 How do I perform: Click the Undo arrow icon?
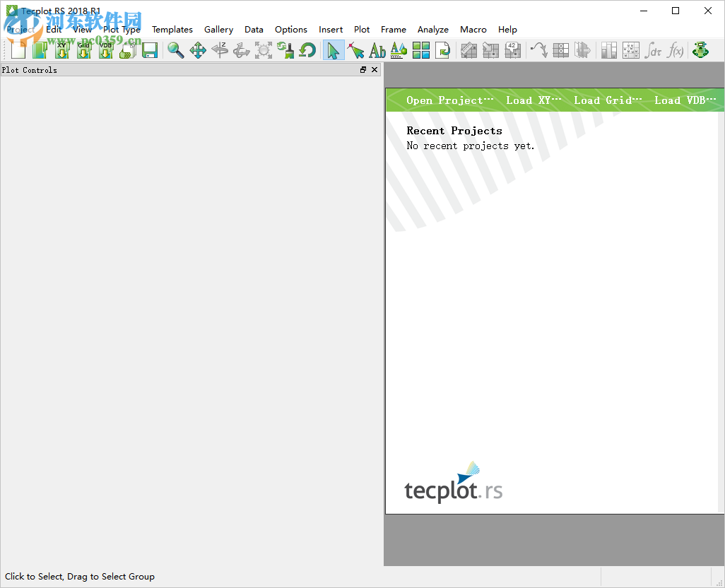[309, 50]
